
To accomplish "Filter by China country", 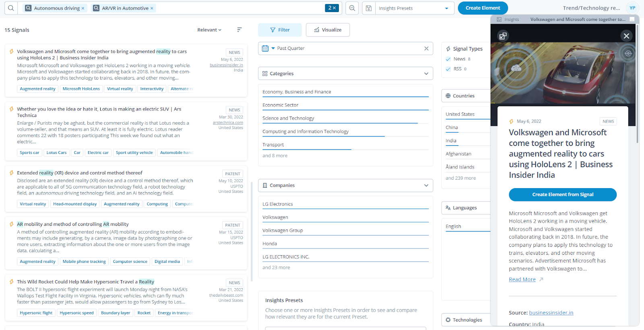I will [452, 127].
